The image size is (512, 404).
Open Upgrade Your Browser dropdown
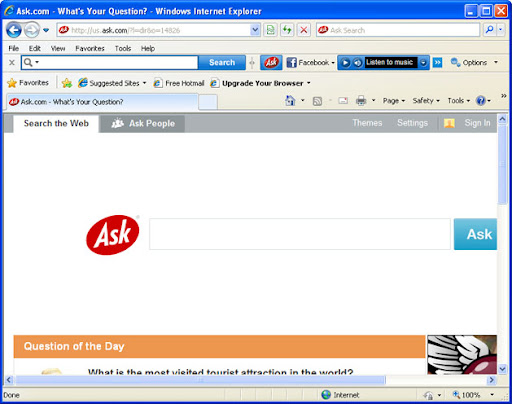coord(260,83)
